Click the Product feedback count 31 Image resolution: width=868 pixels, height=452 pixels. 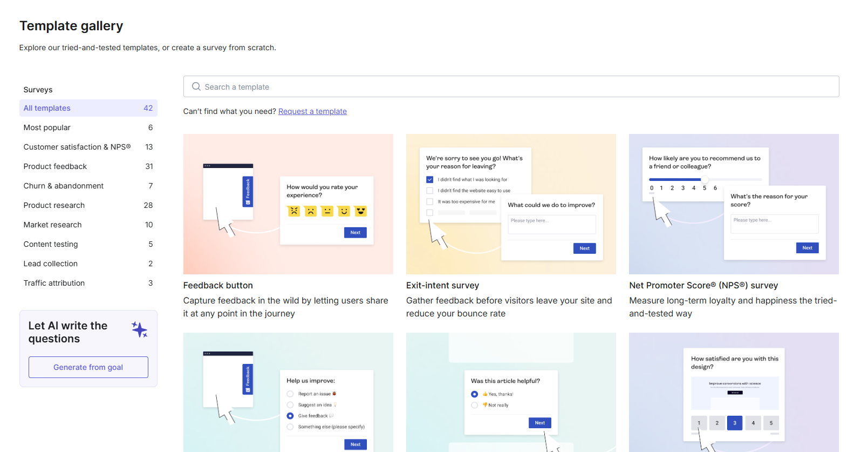point(149,166)
